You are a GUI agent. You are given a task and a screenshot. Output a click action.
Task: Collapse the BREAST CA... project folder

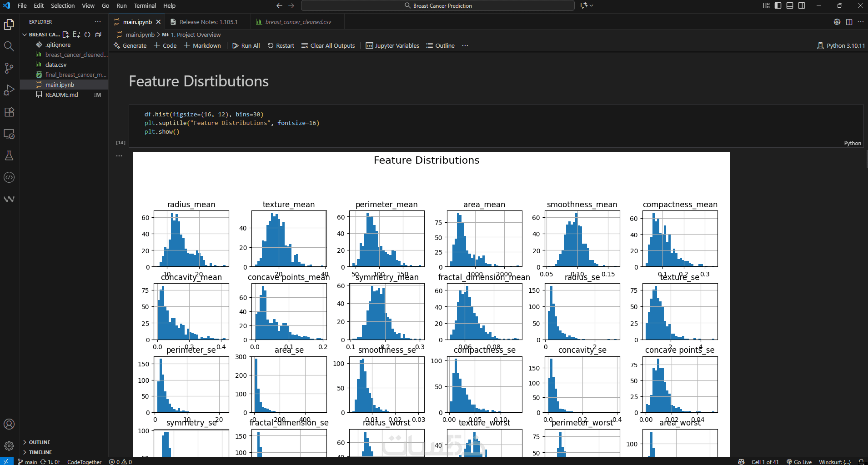point(41,35)
